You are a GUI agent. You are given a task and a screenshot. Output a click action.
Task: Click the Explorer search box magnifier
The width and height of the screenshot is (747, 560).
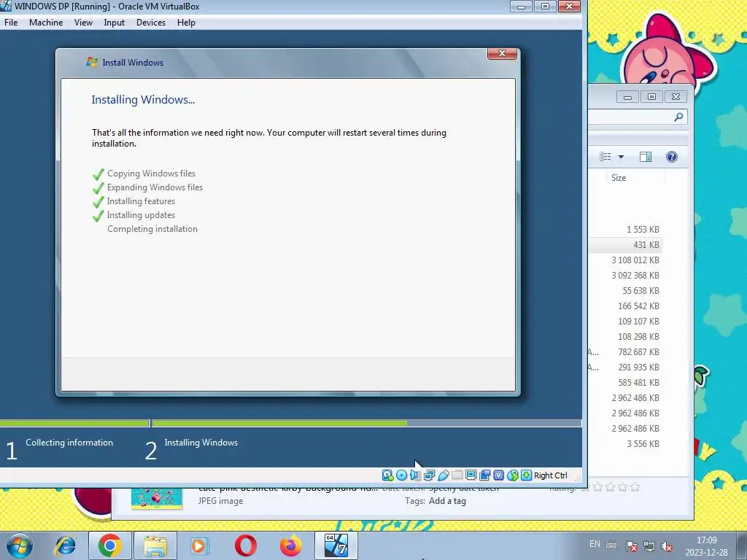[x=678, y=117]
